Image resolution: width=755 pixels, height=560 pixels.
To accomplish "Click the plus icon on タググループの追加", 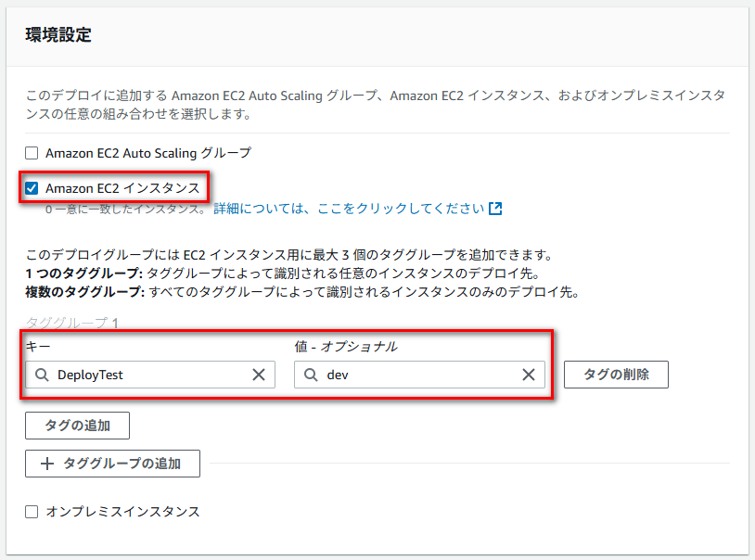I will (47, 464).
